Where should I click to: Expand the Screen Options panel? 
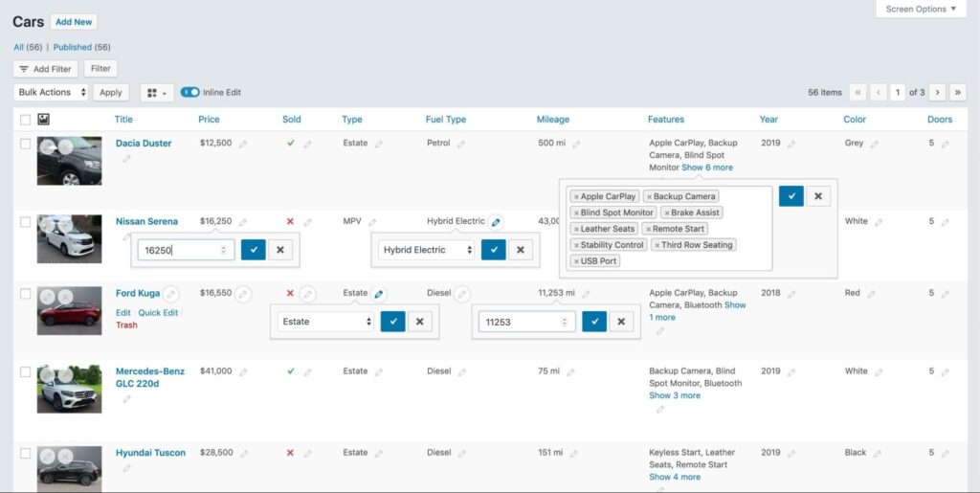click(921, 10)
